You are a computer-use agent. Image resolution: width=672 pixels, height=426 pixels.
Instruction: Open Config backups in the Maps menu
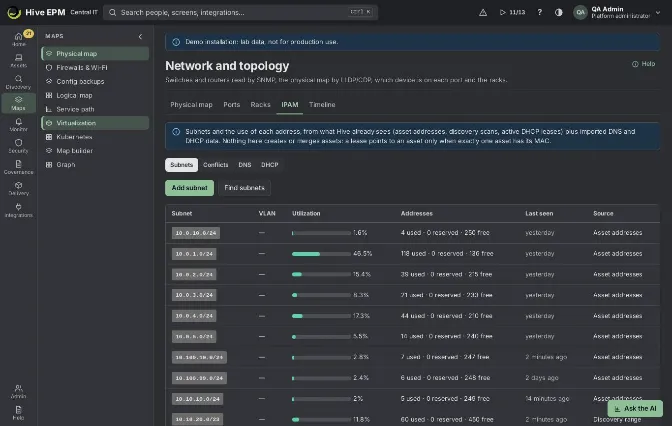coord(95,81)
